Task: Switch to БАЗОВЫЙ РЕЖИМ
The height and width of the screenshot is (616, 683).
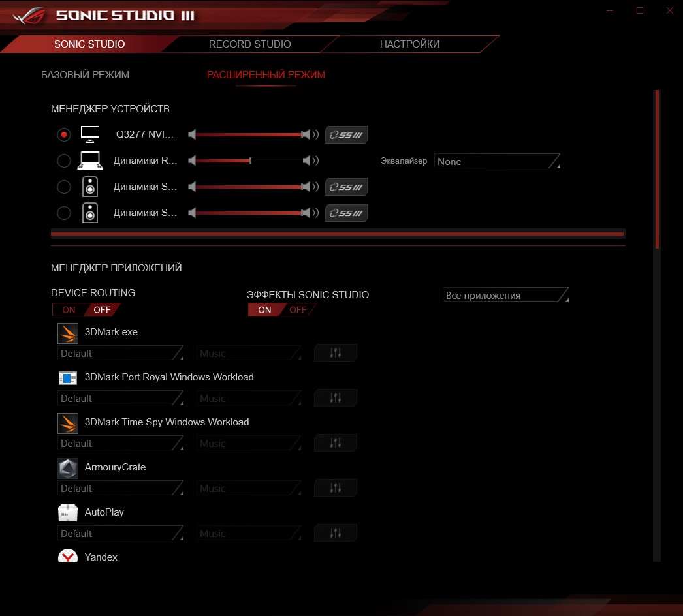Action: [85, 75]
